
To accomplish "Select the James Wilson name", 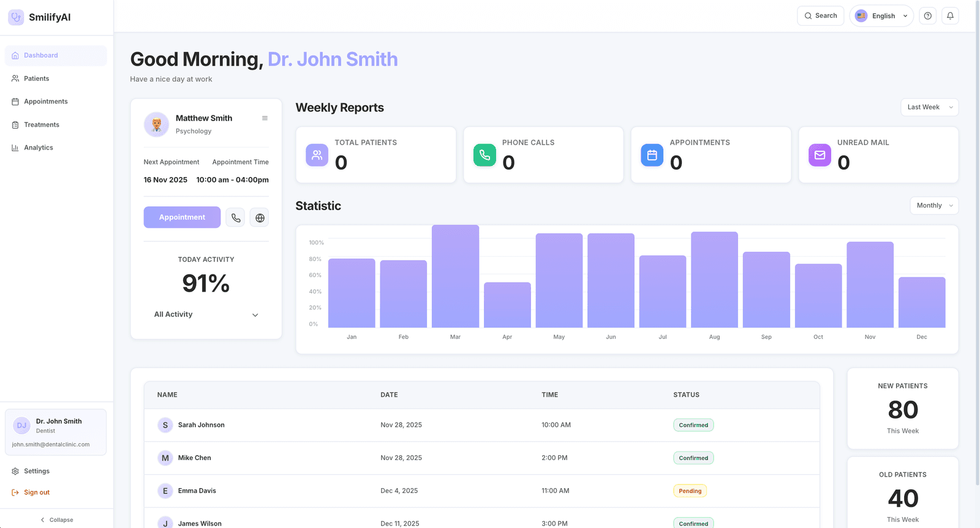I will tap(200, 524).
